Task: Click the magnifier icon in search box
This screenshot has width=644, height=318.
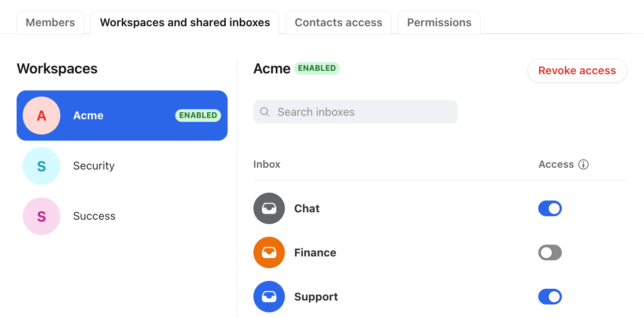Action: click(265, 112)
